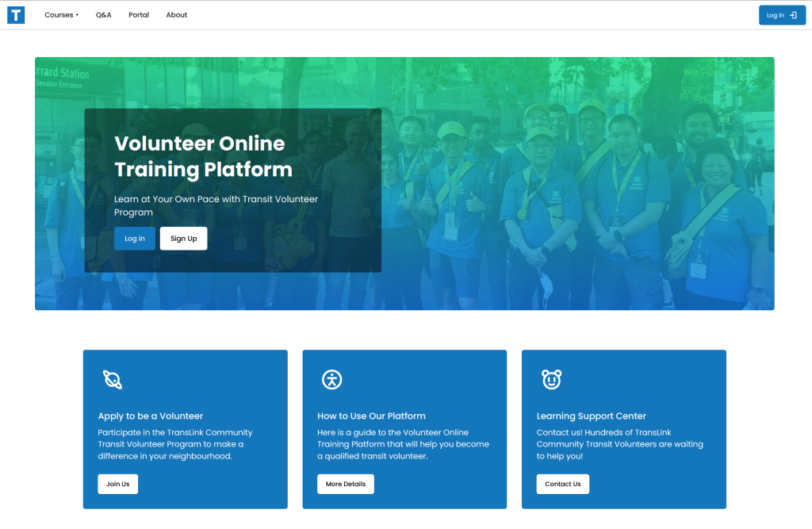Click the Join Us button
Viewport: 812px width, 529px height.
tap(117, 484)
